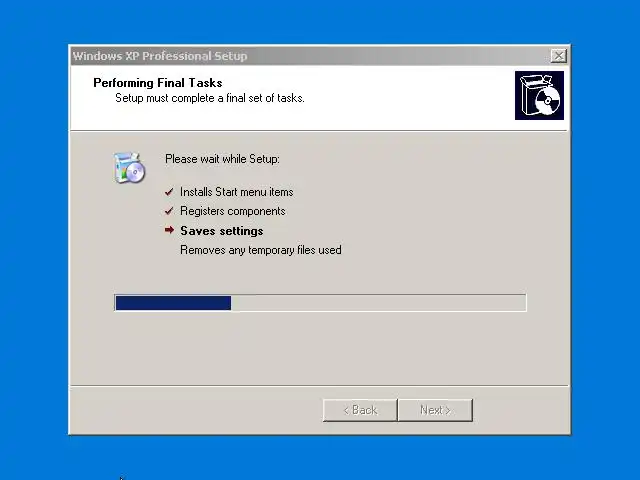Click the Windows XP Professional Setup title bar
Screen dimensions: 640x480
(x=310, y=56)
